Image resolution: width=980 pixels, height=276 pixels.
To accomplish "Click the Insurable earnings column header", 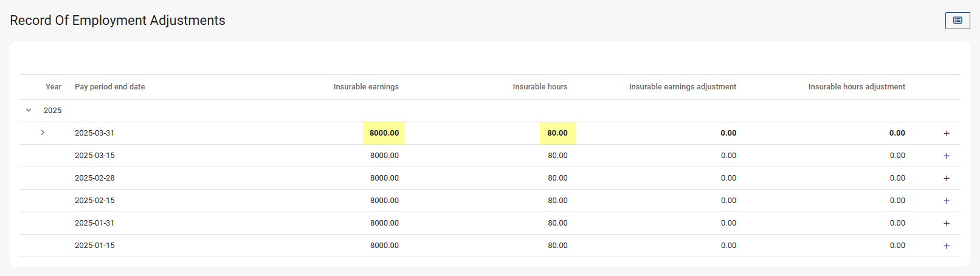I will 366,87.
